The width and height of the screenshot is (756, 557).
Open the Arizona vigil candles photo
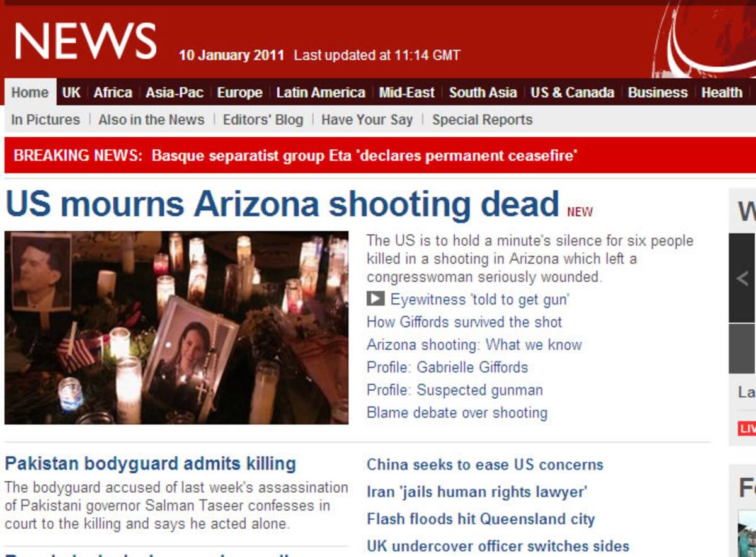(x=176, y=328)
